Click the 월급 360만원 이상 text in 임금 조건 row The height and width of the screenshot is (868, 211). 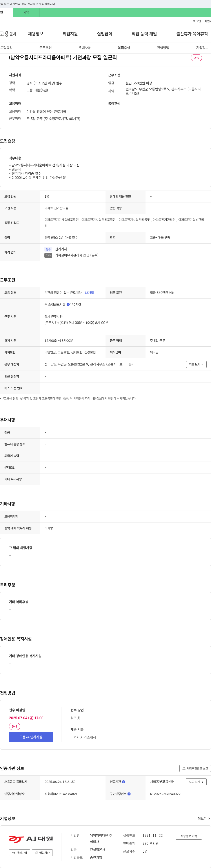[162, 293]
